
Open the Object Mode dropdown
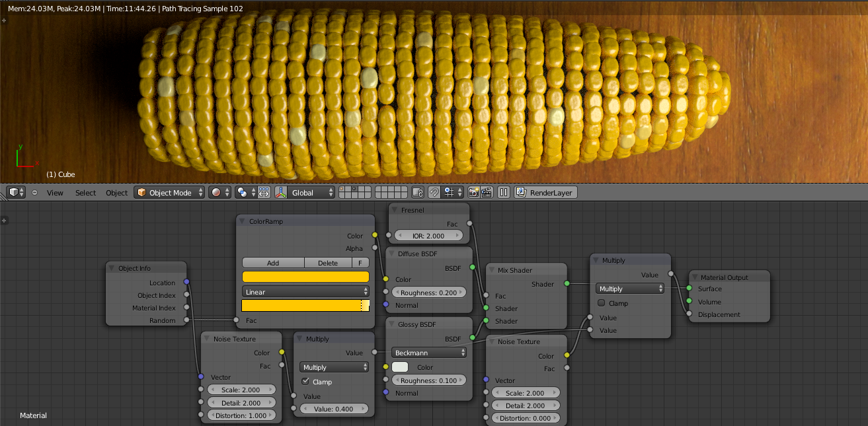coord(169,192)
